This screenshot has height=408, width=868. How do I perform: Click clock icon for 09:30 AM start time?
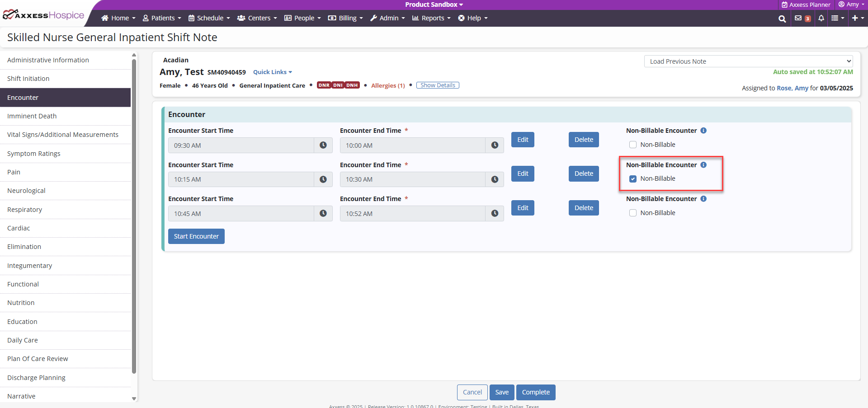point(323,145)
